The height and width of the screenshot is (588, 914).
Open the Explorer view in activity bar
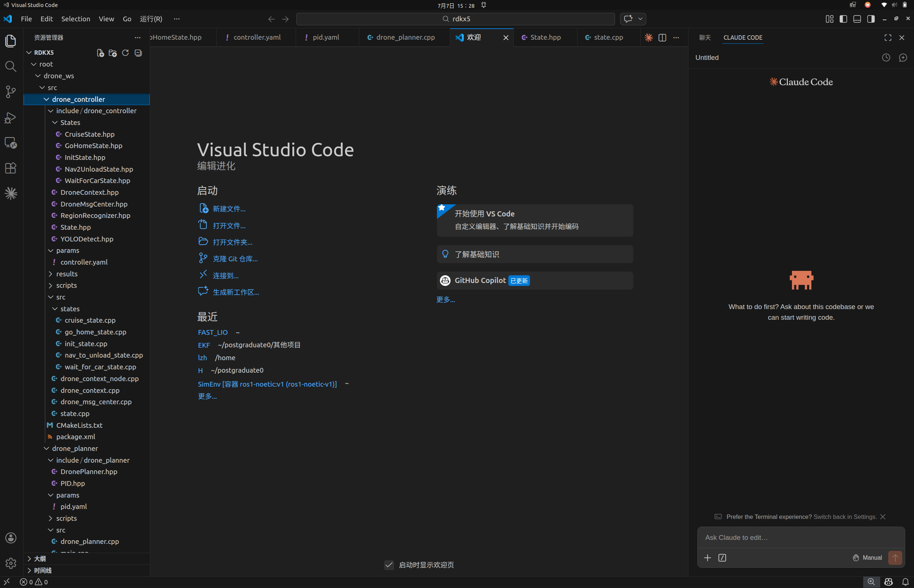(x=11, y=41)
